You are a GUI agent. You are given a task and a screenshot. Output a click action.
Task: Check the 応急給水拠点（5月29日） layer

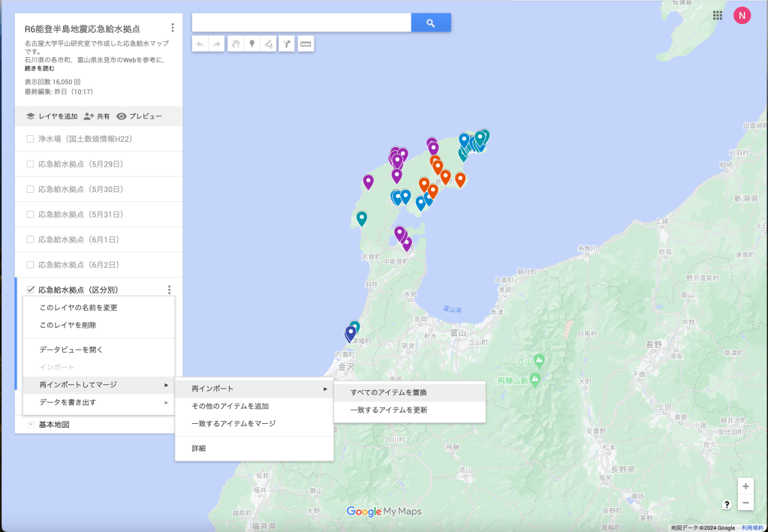[30, 164]
